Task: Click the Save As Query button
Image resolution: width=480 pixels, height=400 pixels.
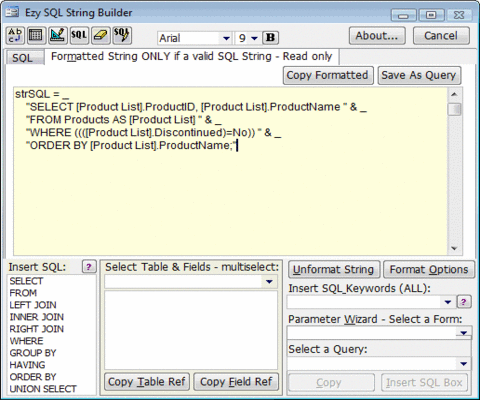Action: [419, 75]
